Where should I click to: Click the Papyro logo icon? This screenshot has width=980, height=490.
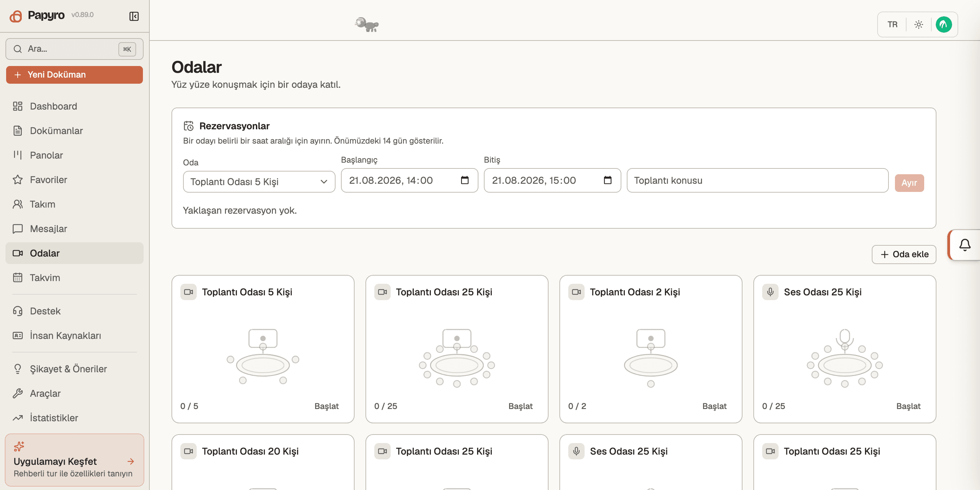coord(16,16)
